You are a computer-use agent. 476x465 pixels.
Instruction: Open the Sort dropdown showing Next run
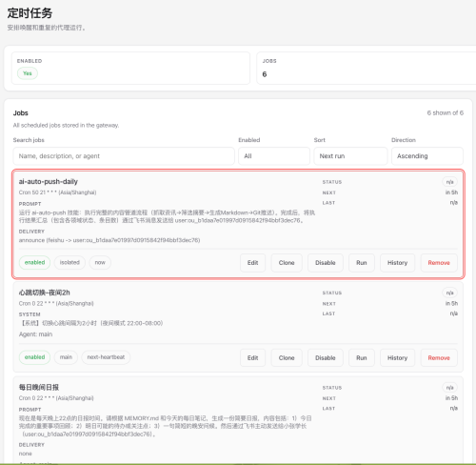coord(350,156)
